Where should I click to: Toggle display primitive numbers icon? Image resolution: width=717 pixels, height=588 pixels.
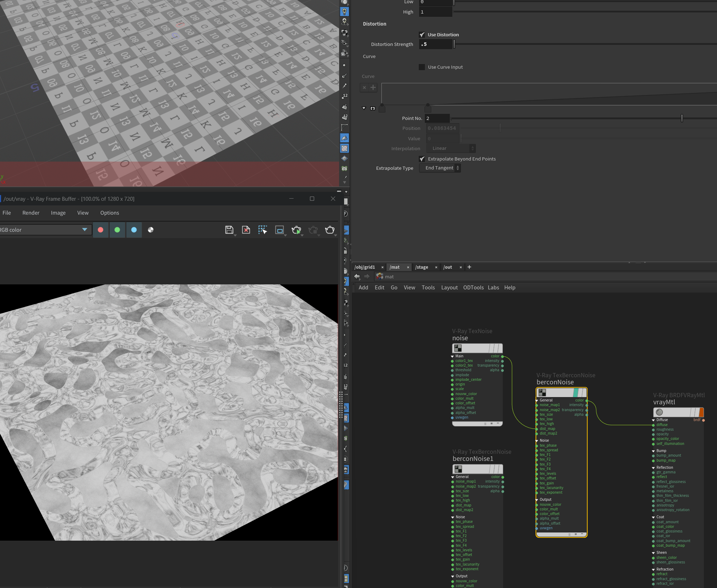click(x=344, y=117)
